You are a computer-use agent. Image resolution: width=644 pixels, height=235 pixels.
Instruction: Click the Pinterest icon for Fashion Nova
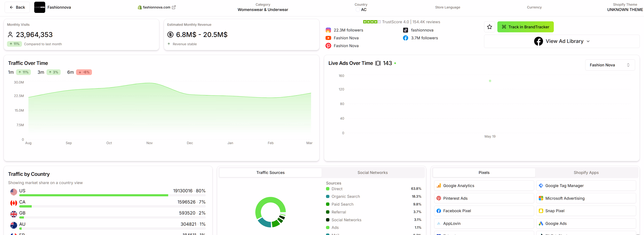[x=328, y=46]
